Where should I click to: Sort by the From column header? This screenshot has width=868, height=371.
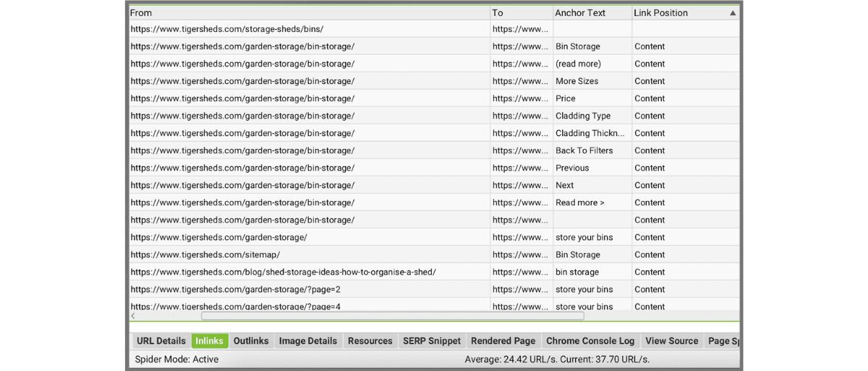pos(310,13)
